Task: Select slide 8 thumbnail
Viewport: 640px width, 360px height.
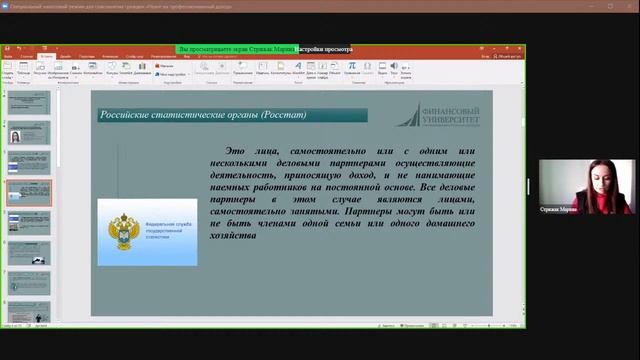Action: point(29,312)
